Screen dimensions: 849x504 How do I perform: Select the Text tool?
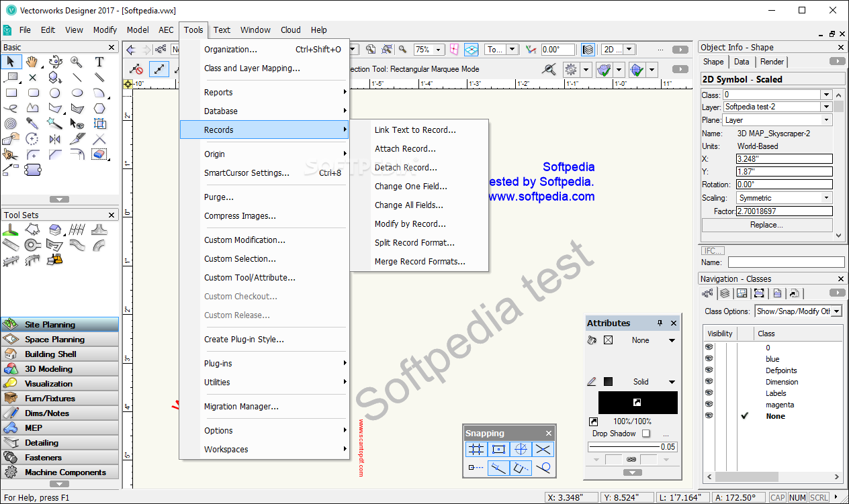coord(99,62)
